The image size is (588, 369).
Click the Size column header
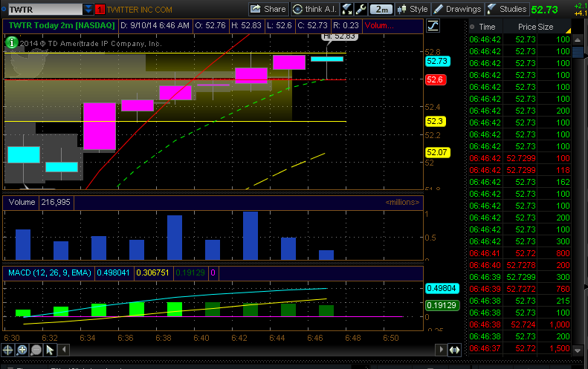point(546,27)
